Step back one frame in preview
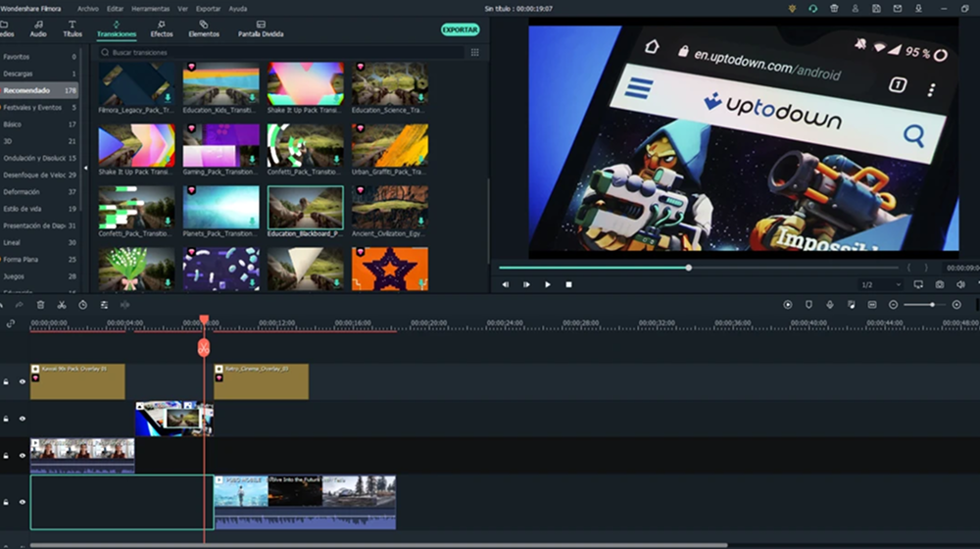Image resolution: width=980 pixels, height=549 pixels. tap(505, 284)
